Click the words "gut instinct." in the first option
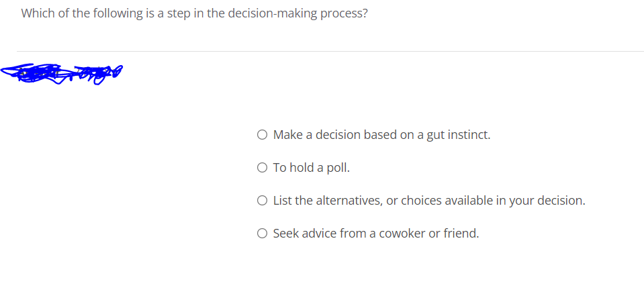Screen dimensions: 644x296 click(x=459, y=135)
